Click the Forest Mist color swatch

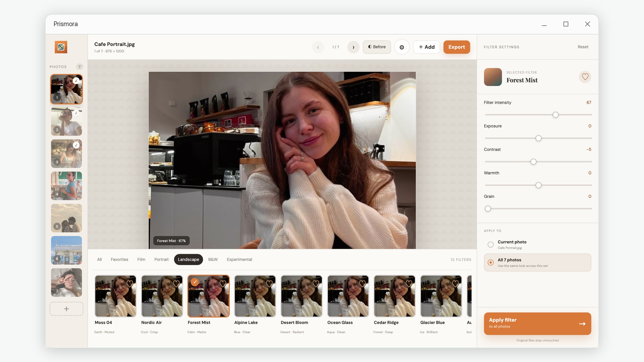[x=493, y=77]
